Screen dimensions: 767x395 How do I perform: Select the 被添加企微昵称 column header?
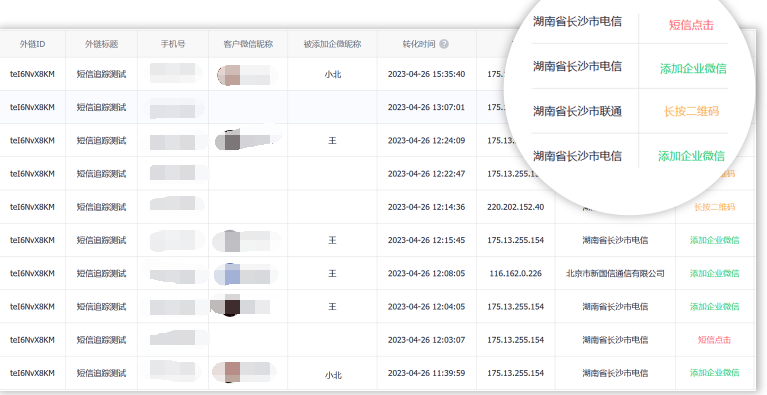(332, 44)
